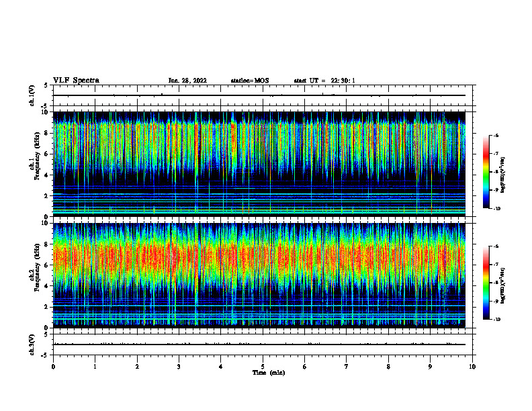Click the ch.3 voltage waveform trace
Viewport: 532px width, 411px height.
click(259, 345)
